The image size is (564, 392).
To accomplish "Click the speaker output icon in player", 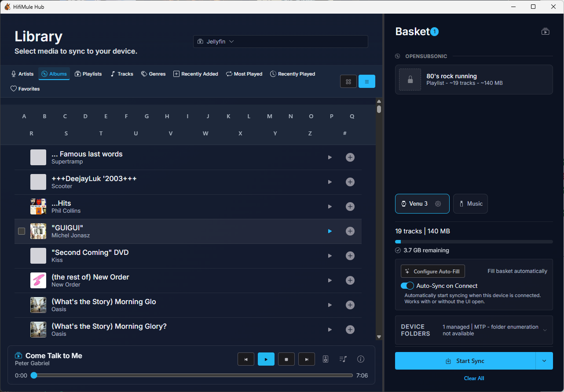I will click(326, 359).
